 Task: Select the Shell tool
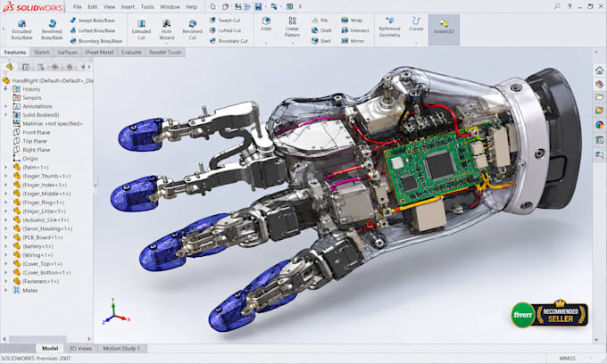[x=321, y=41]
